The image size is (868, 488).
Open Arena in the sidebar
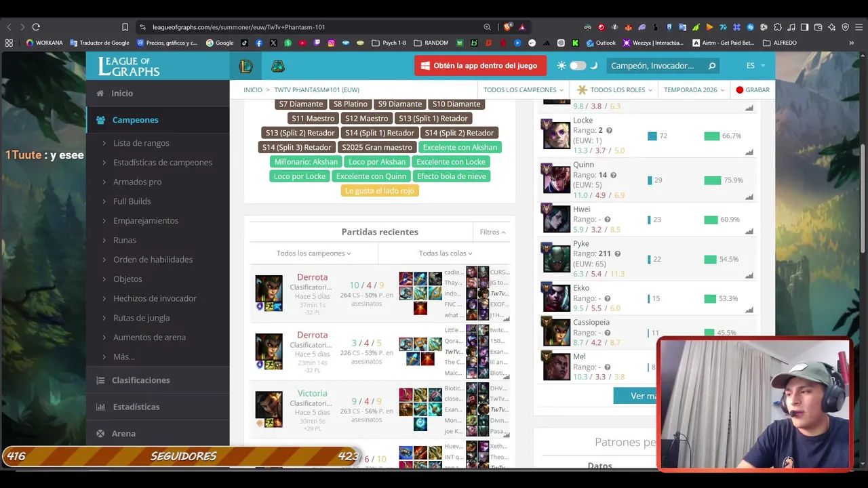(158, 434)
